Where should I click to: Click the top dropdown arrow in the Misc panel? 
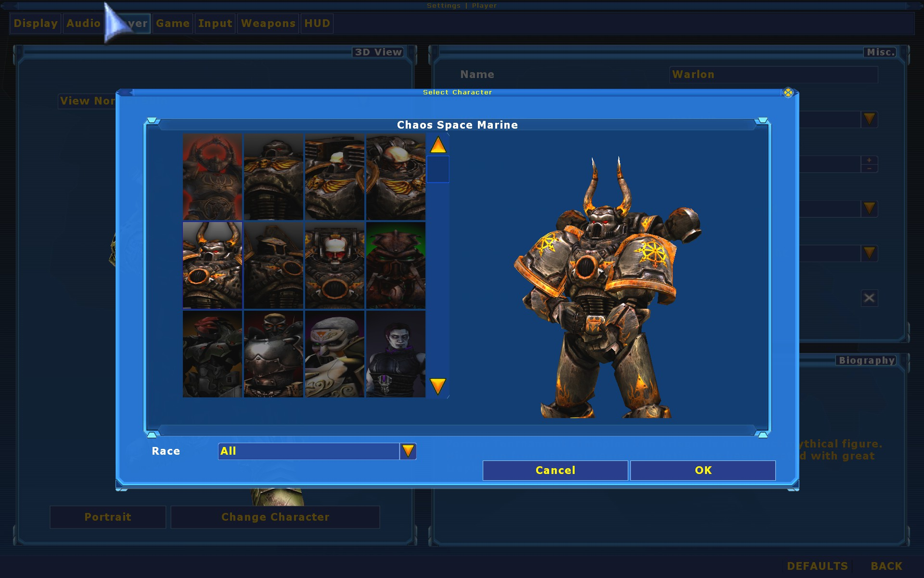(x=869, y=119)
